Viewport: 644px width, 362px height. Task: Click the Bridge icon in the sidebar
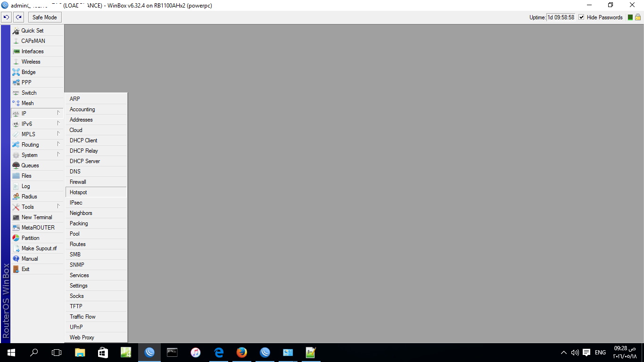click(x=16, y=72)
